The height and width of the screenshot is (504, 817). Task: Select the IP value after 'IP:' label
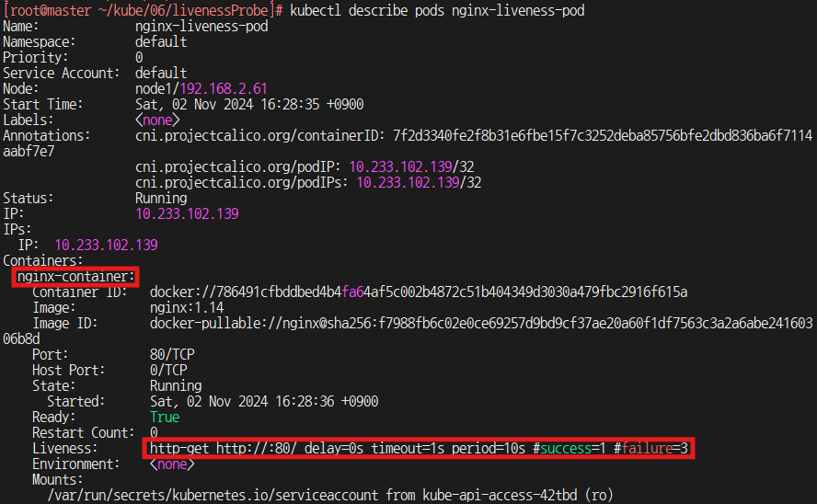pos(187,213)
